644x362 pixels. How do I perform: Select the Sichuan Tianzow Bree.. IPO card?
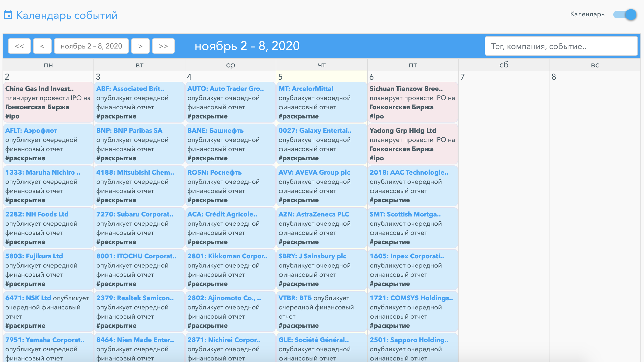(412, 102)
